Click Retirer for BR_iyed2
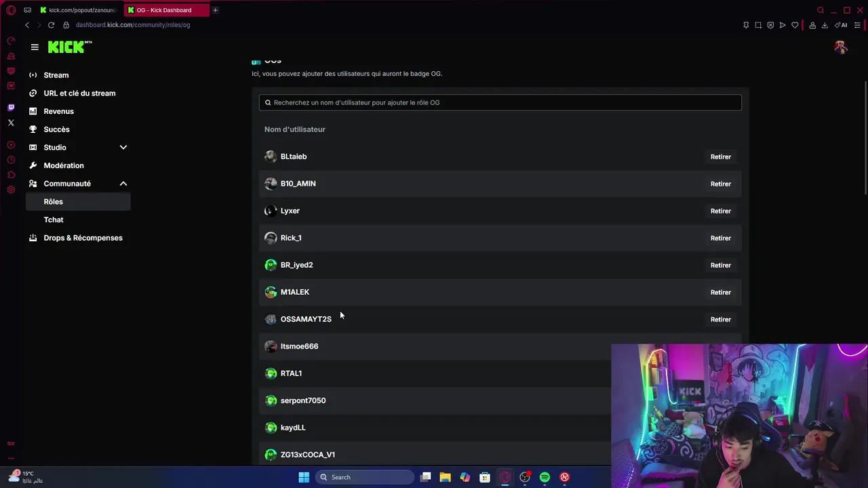The height and width of the screenshot is (488, 868). click(720, 265)
